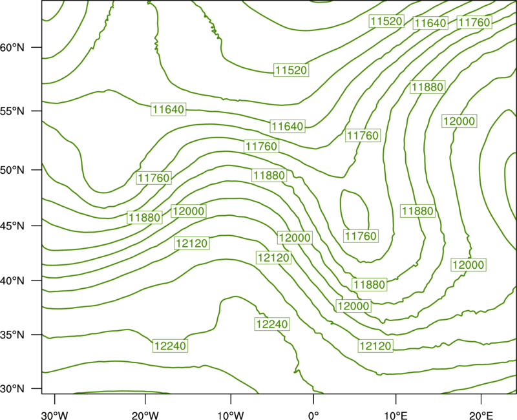Click the 60°N latitude axis label

[12, 47]
